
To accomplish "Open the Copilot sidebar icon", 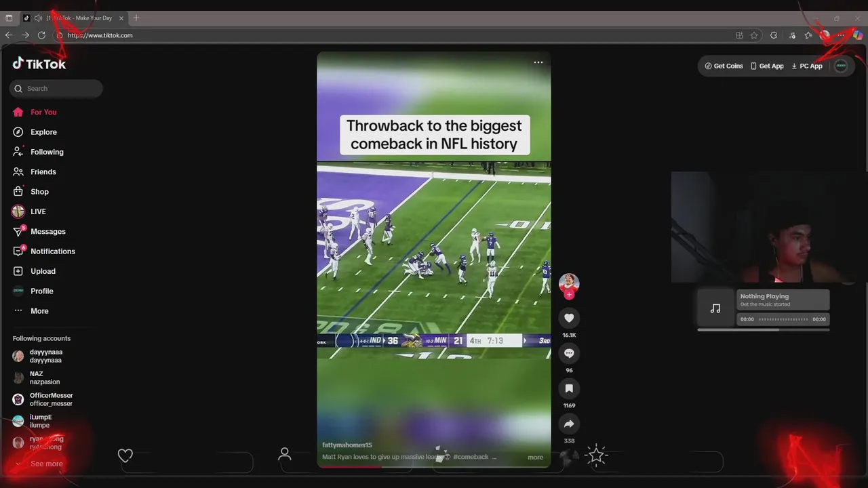I will pos(858,35).
